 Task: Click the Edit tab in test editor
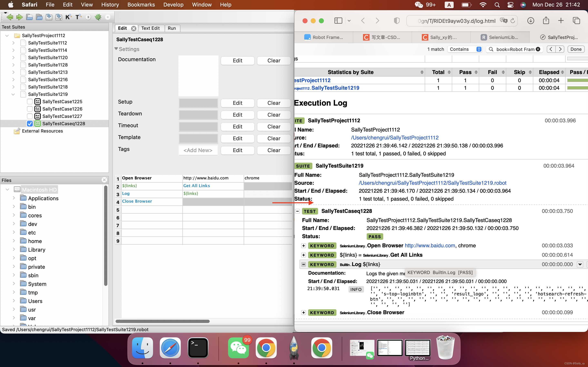click(122, 28)
